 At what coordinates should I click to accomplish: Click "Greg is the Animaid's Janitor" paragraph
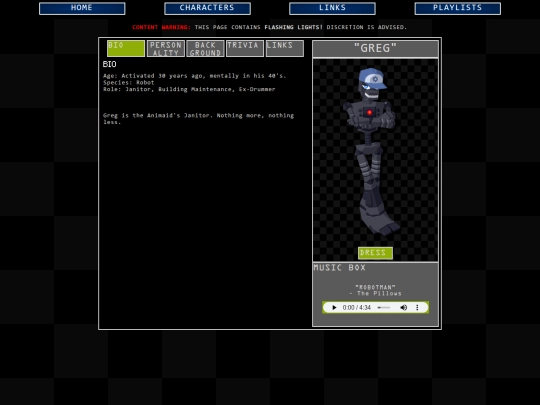click(x=198, y=118)
